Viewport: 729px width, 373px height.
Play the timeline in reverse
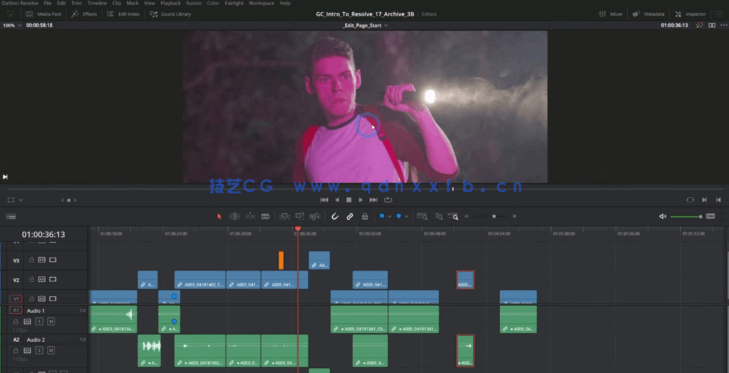(x=337, y=200)
